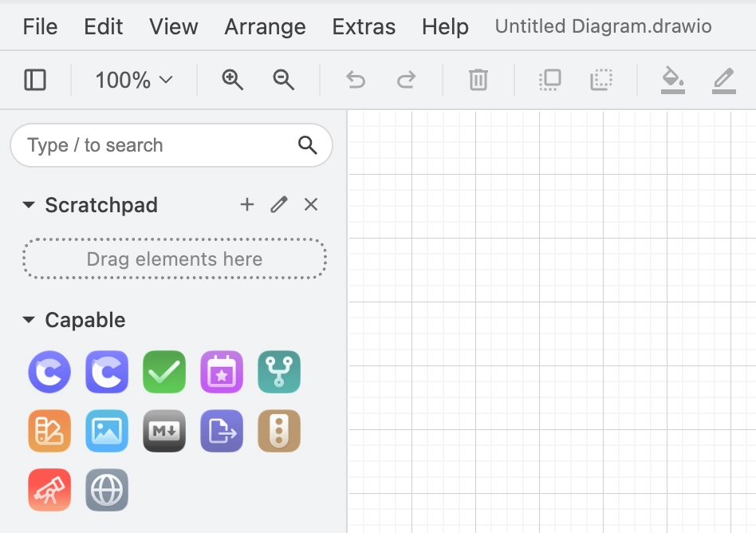756x533 pixels.
Task: Open the Edit menu
Action: tap(103, 26)
